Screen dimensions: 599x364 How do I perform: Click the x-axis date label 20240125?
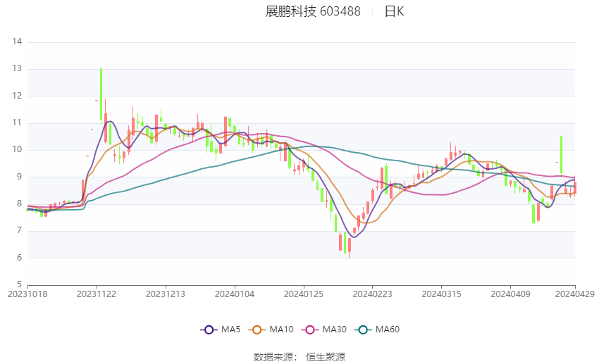point(304,294)
